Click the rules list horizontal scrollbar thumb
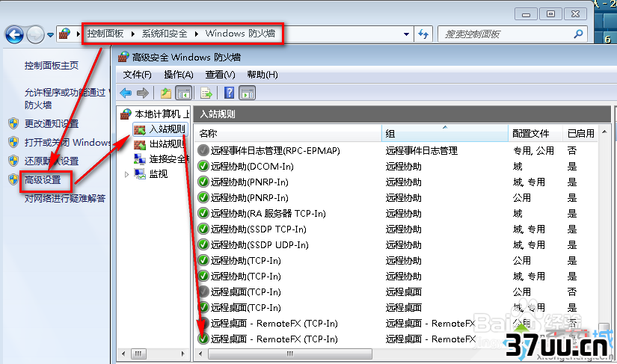 pos(290,354)
